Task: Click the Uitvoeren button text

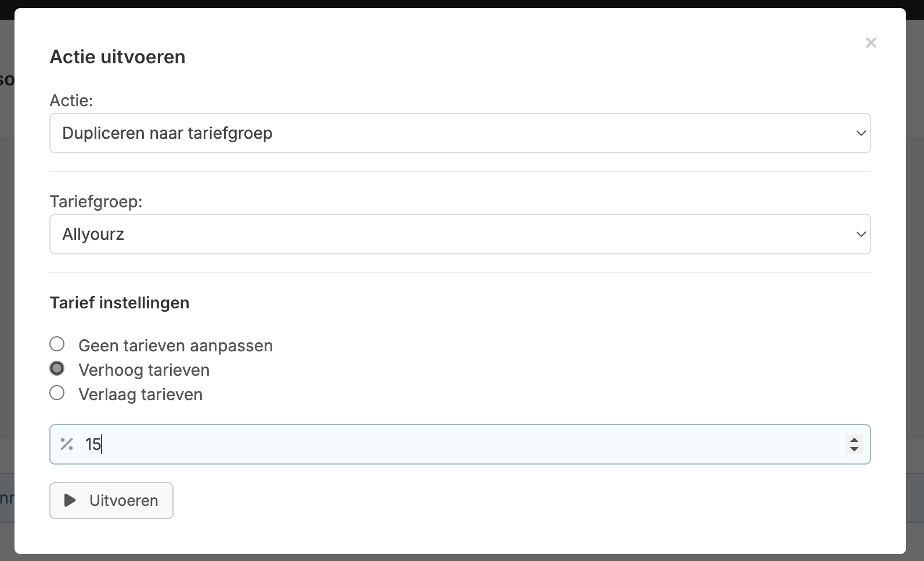Action: tap(124, 501)
